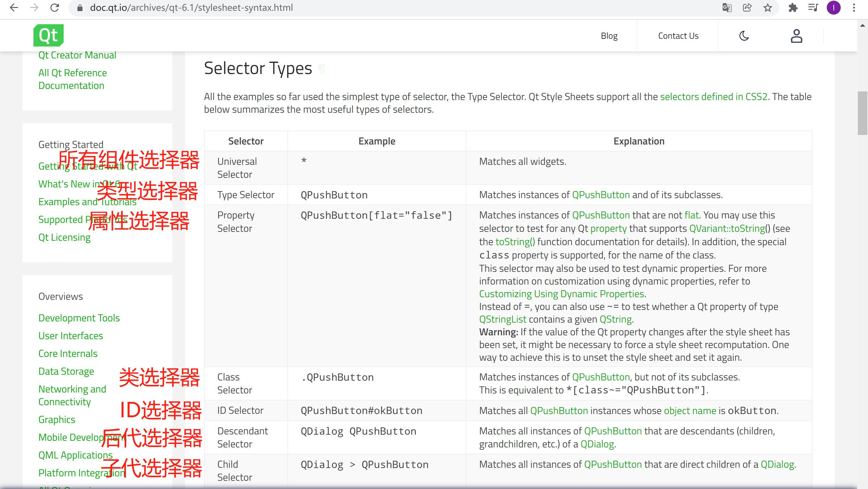868x489 pixels.
Task: Open Chrome three-dot menu
Action: 854,7
